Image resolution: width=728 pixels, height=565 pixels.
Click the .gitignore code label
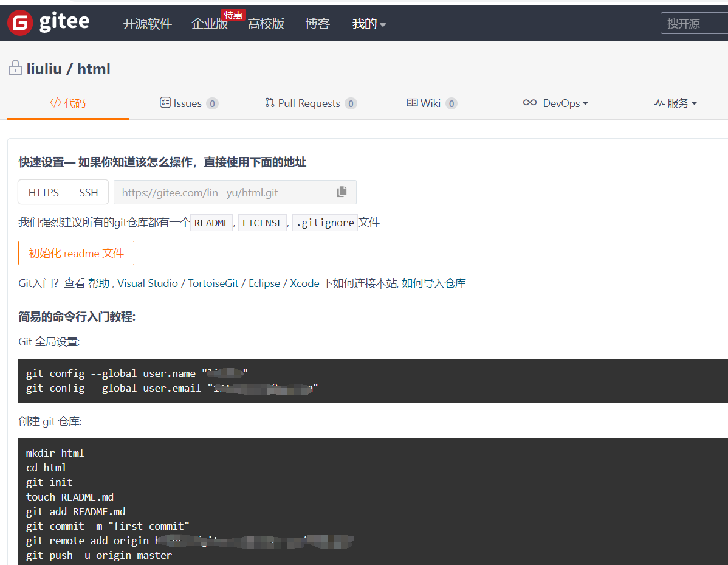click(x=325, y=223)
